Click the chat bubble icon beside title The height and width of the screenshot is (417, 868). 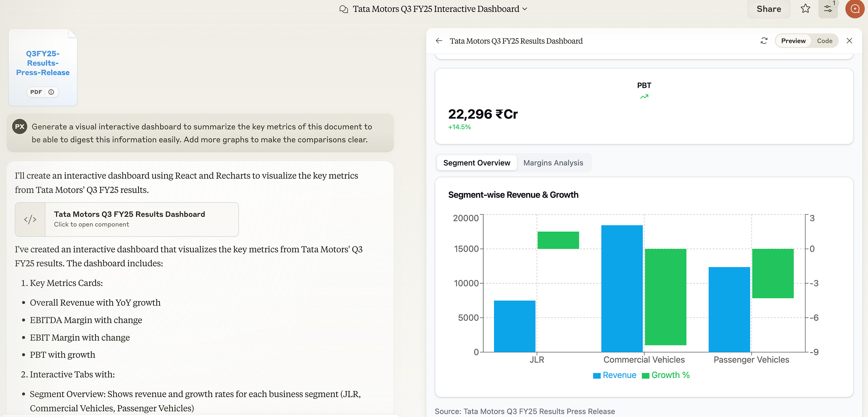tap(344, 9)
